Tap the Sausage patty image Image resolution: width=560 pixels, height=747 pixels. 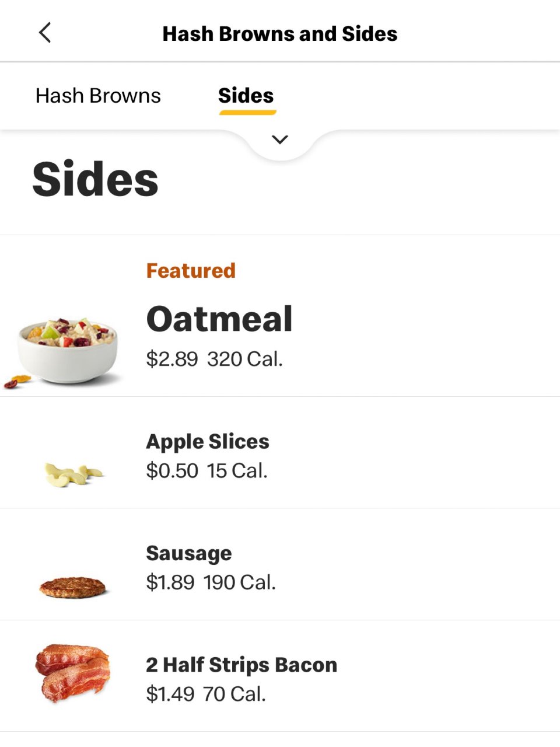click(x=73, y=586)
